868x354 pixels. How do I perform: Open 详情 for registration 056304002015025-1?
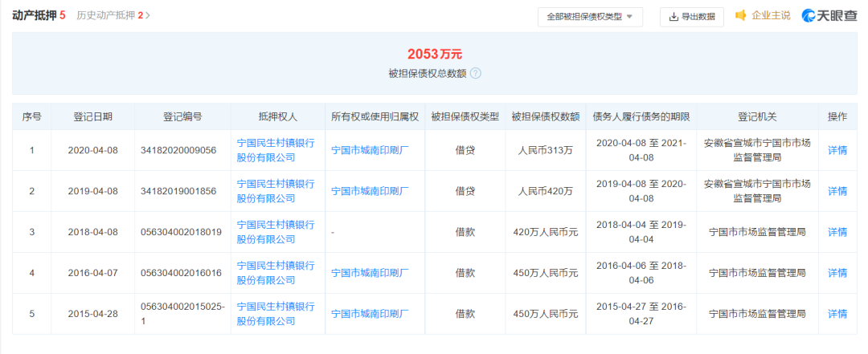pos(837,314)
